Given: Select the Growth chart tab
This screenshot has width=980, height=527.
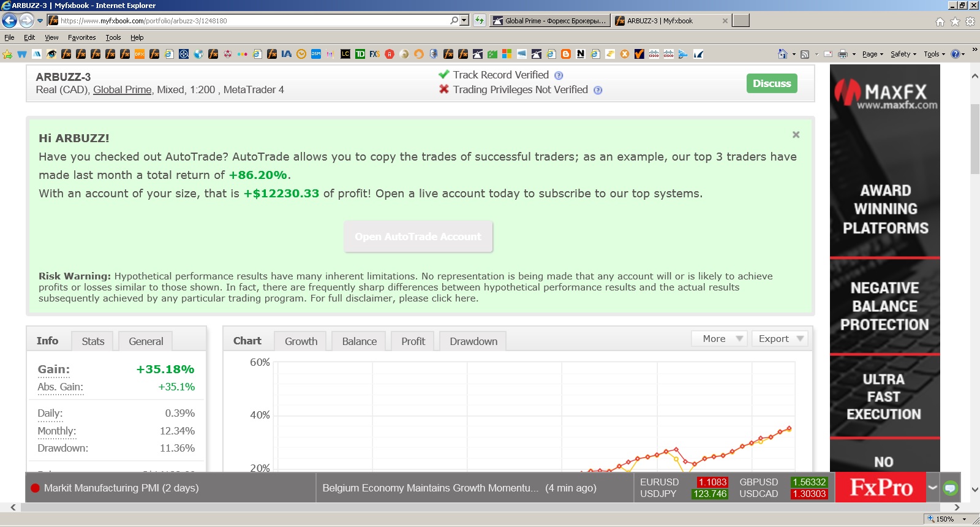Looking at the screenshot, I should [301, 341].
